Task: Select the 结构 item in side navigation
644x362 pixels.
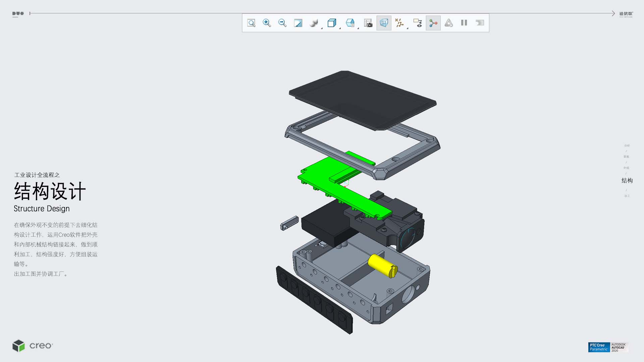Action: coord(627,181)
